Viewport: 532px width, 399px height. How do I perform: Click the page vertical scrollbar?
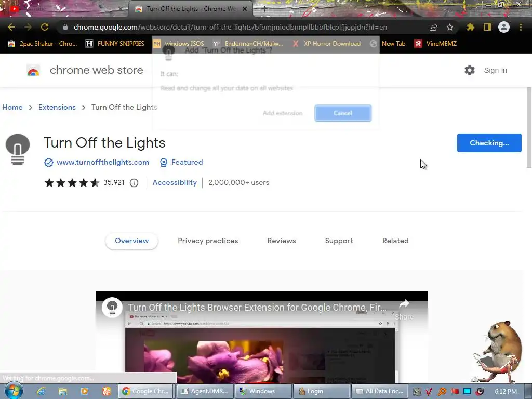(529, 127)
